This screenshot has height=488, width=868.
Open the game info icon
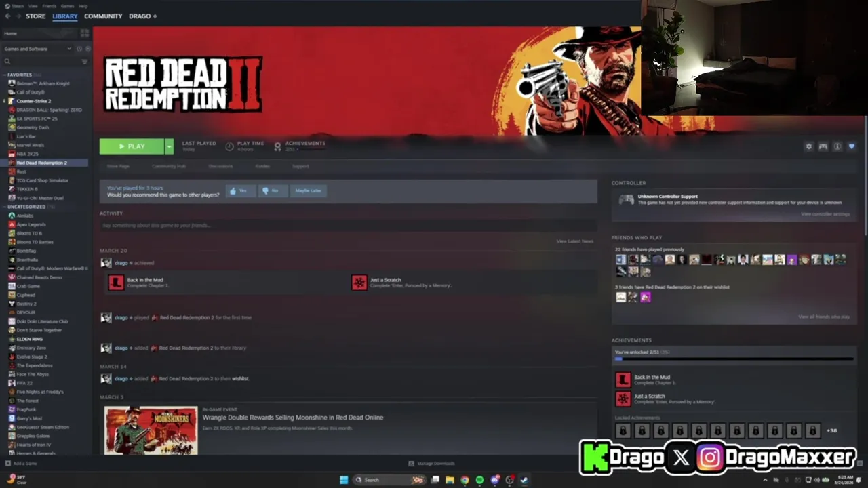click(837, 146)
